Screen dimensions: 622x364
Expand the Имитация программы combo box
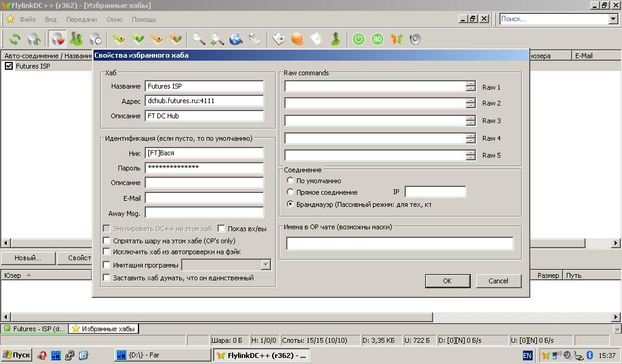pos(266,265)
